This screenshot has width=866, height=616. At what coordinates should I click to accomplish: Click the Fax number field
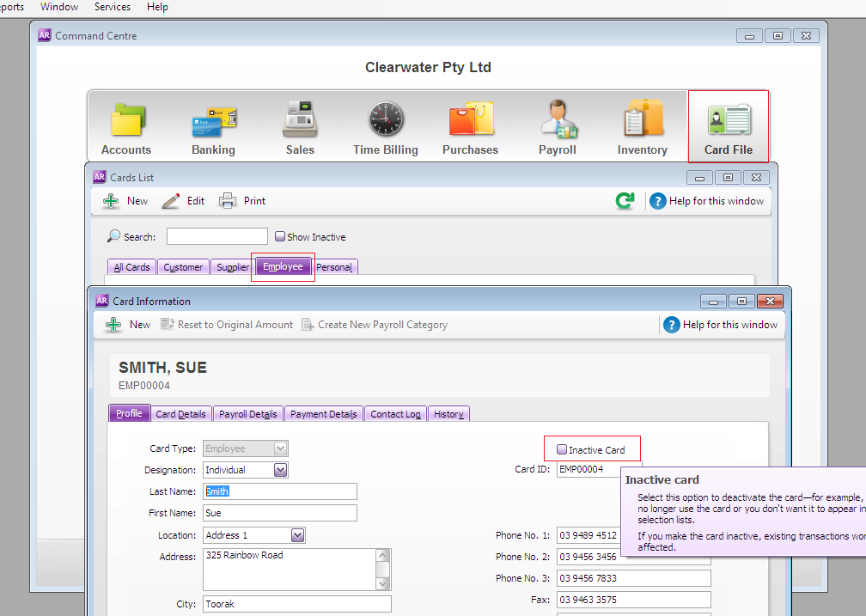[x=634, y=600]
